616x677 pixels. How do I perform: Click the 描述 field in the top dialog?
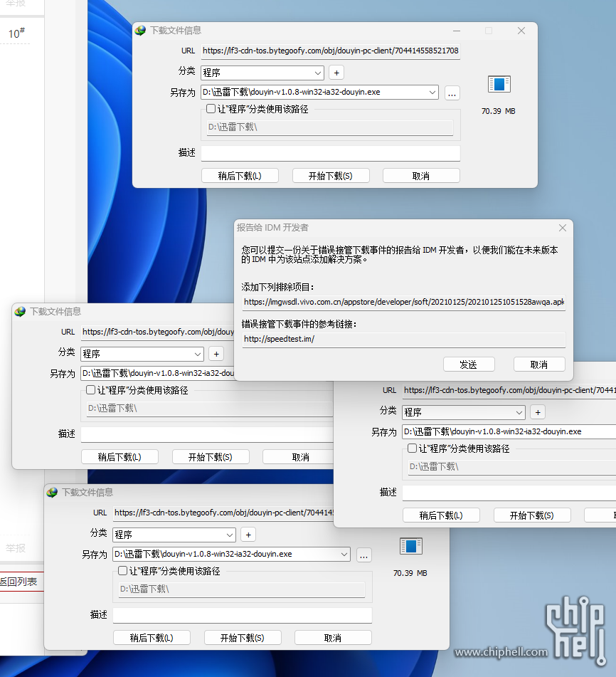331,153
